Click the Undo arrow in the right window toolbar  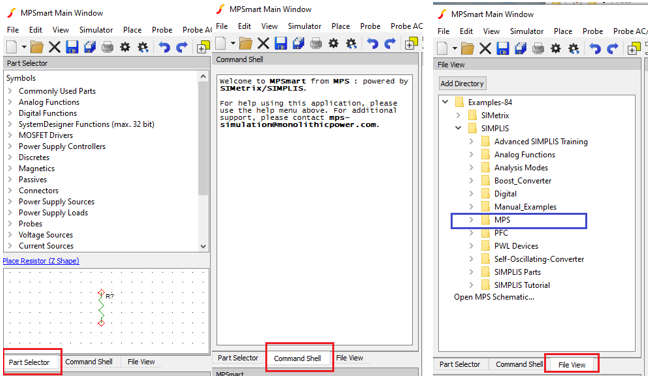tap(595, 48)
